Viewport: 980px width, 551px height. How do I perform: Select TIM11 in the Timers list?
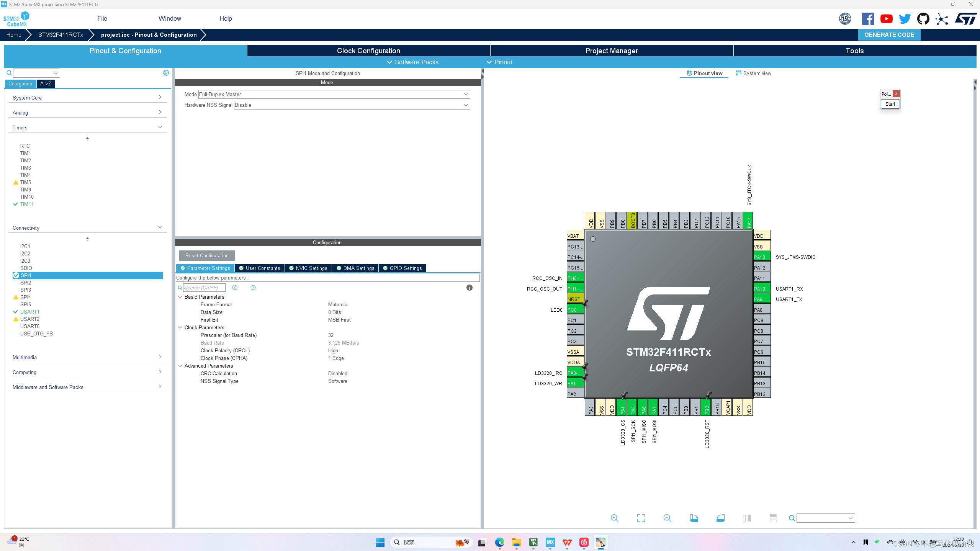[27, 204]
